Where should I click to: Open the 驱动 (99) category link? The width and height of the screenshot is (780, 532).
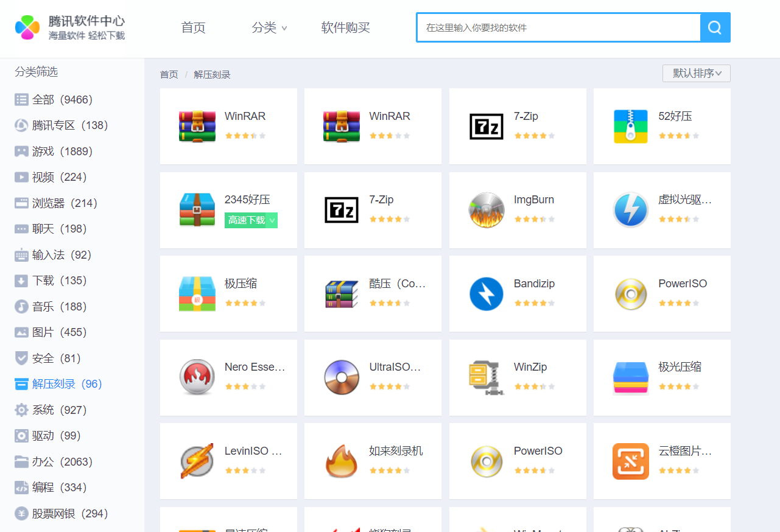click(x=48, y=436)
